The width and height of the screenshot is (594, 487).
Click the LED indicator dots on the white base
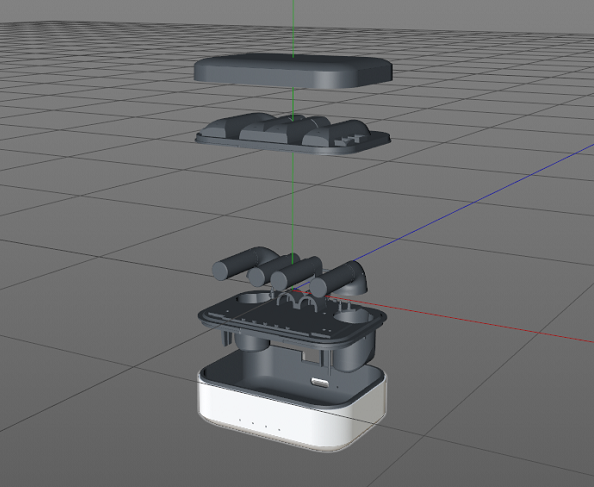point(260,425)
